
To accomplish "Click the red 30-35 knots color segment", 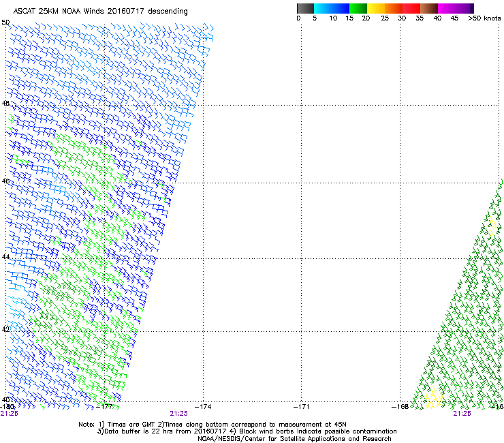I will 411,8.
